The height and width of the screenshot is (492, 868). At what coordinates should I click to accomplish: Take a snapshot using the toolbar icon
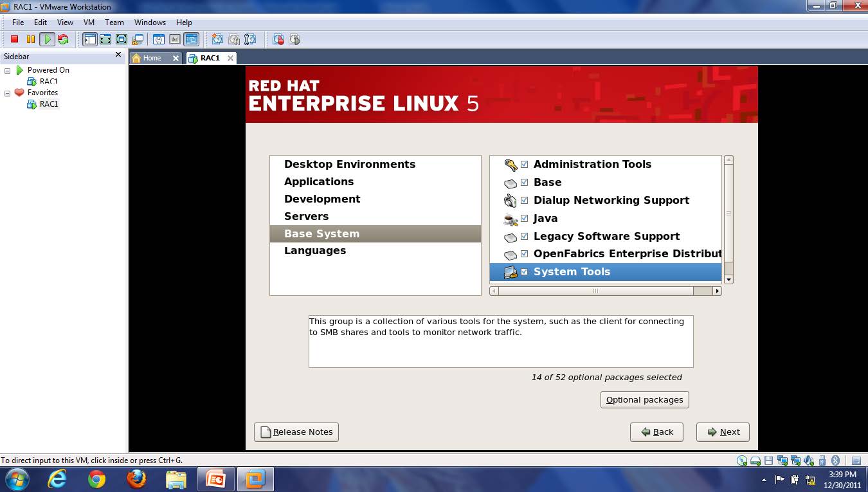pos(219,39)
